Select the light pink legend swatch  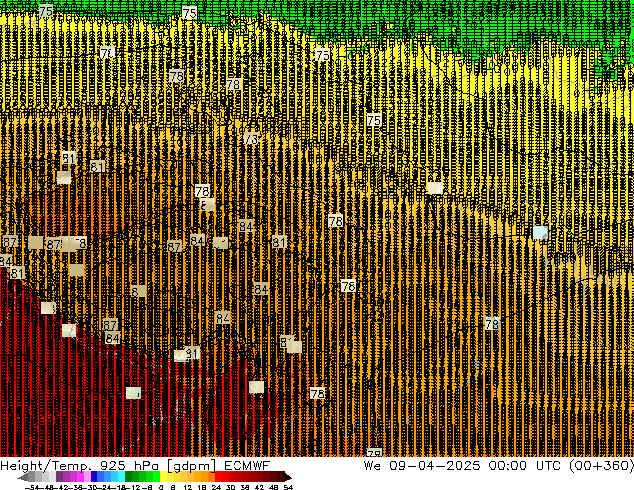[87, 477]
